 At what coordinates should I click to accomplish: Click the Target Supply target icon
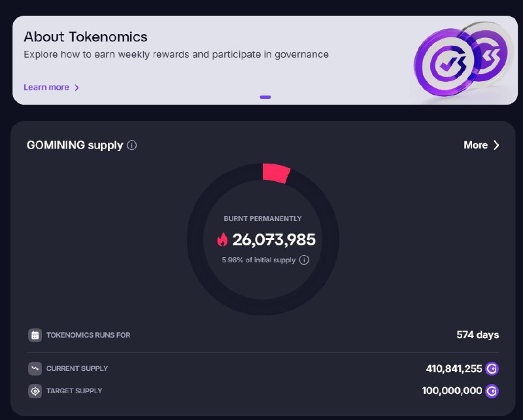pyautogui.click(x=35, y=391)
